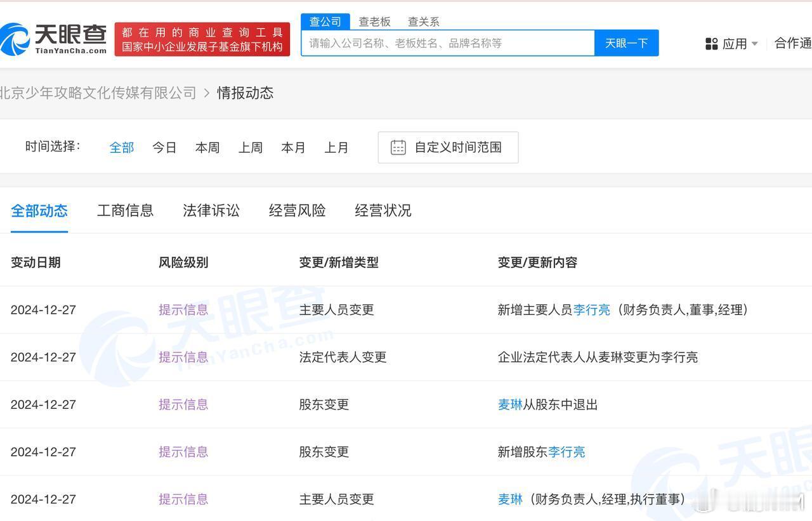Select the 今日 time filter

164,148
